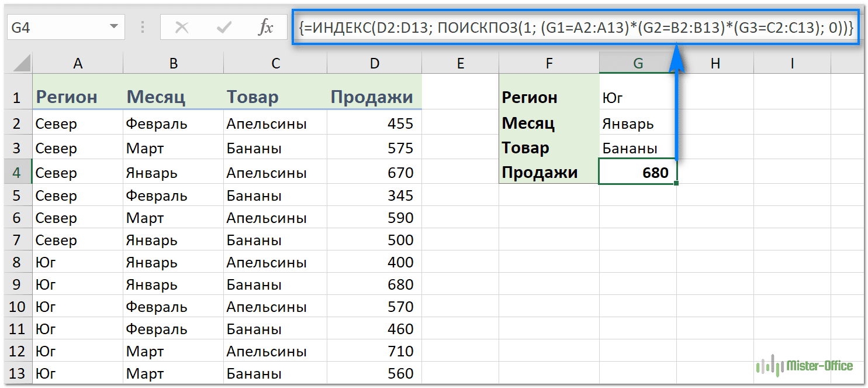Select row 4 header
868x388 pixels.
[x=16, y=173]
